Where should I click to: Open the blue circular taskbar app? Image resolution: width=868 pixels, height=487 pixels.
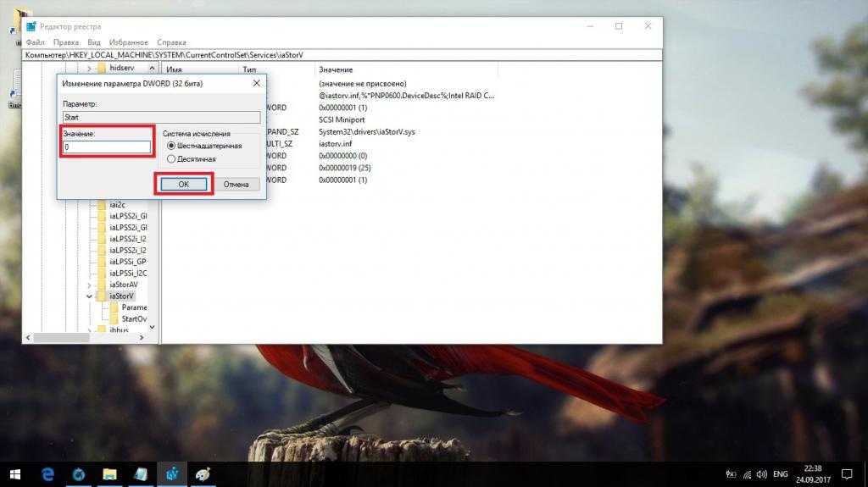[79, 474]
